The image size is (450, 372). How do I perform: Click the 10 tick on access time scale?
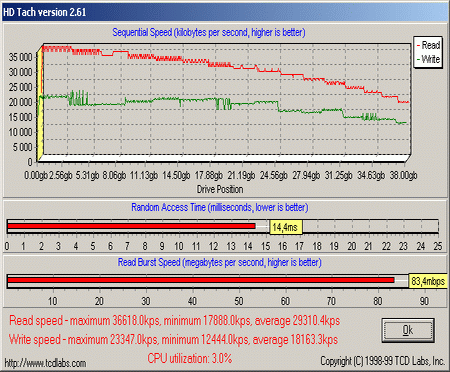tap(179, 246)
